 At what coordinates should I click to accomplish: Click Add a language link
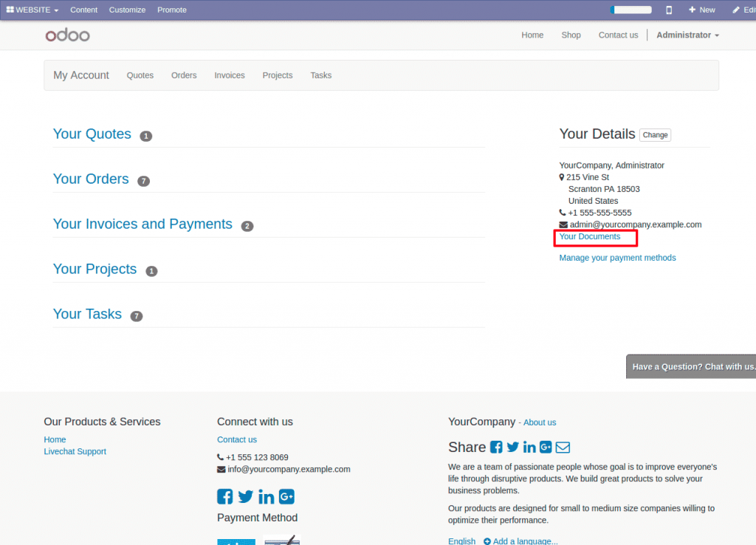[x=520, y=541]
